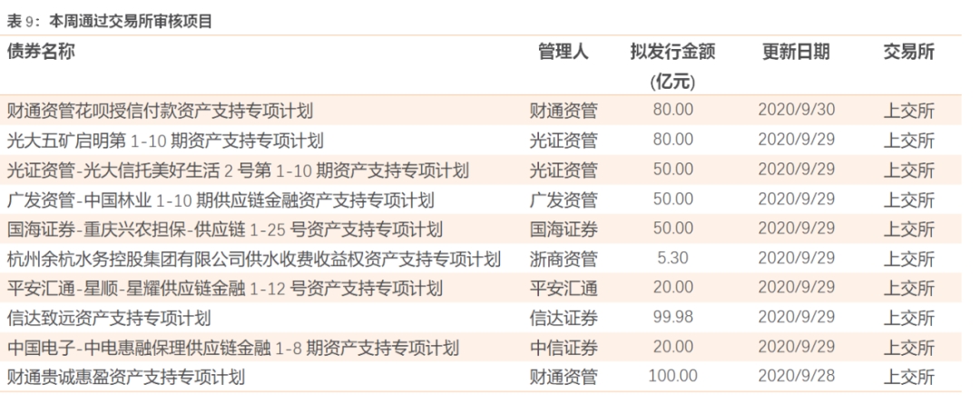Click 上交所 in 平安汇通 row
The width and height of the screenshot is (980, 404).
tap(908, 289)
